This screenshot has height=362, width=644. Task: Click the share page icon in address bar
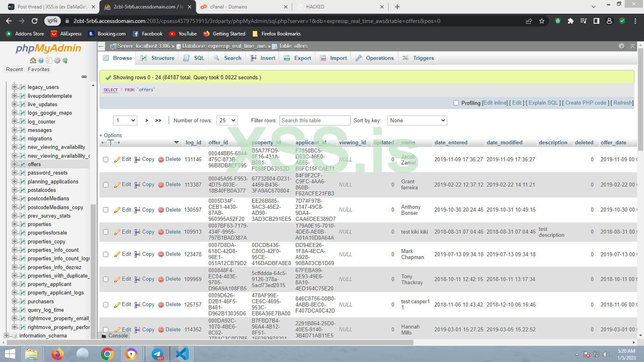pyautogui.click(x=529, y=21)
